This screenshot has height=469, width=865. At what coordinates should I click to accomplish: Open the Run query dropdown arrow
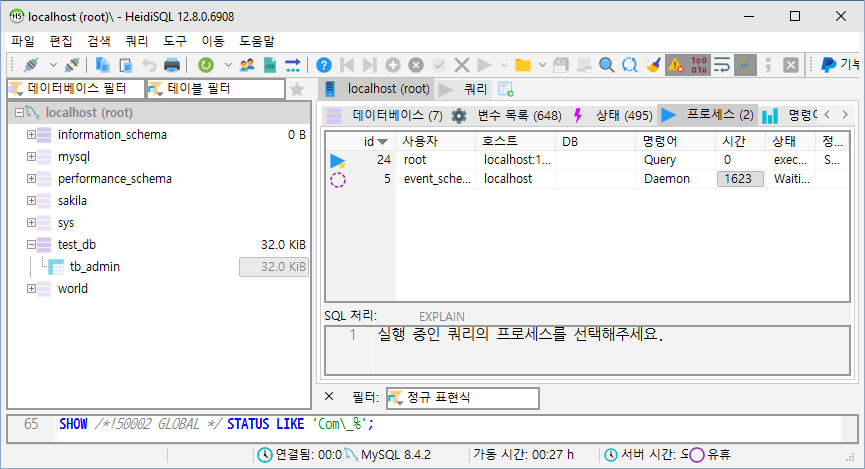(x=504, y=65)
